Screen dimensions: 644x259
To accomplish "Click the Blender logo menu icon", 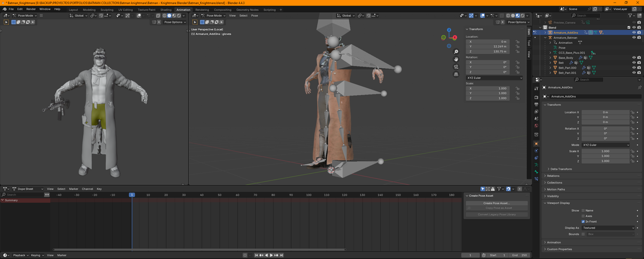I will click(5, 9).
